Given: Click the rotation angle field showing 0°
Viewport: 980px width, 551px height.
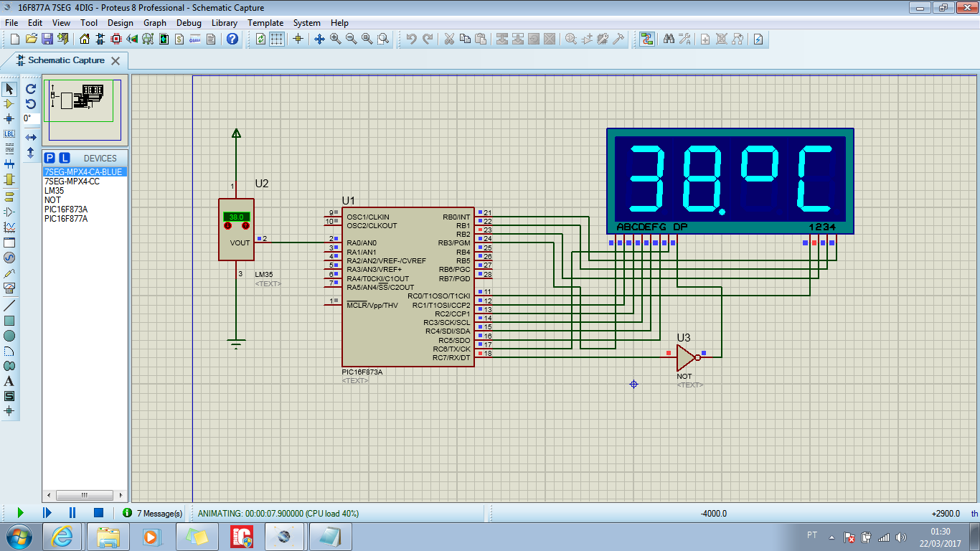Looking at the screenshot, I should coord(31,118).
